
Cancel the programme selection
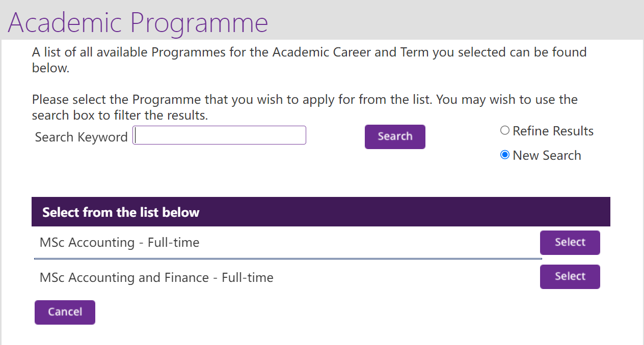pos(65,312)
